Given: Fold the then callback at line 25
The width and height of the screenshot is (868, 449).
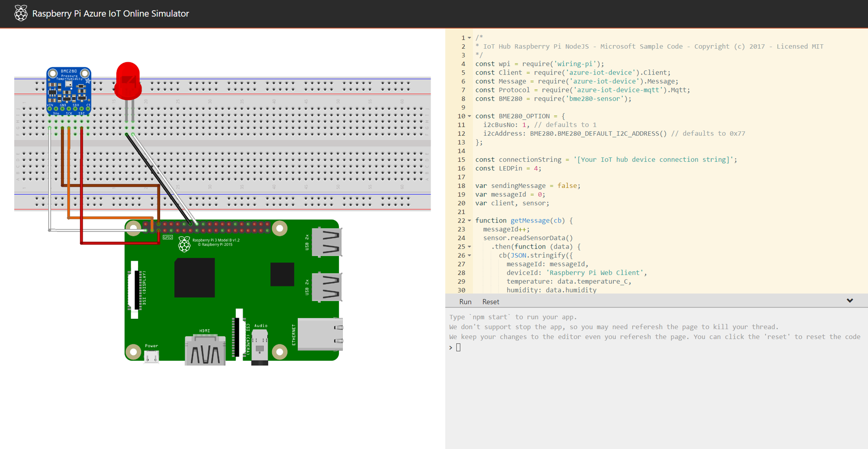Looking at the screenshot, I should click(470, 247).
